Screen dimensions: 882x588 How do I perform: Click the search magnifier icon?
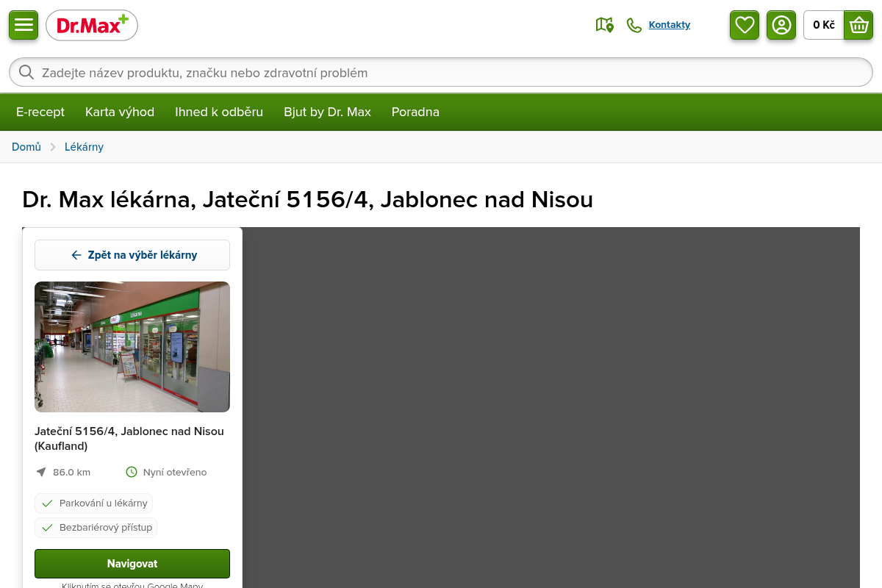[x=26, y=72]
